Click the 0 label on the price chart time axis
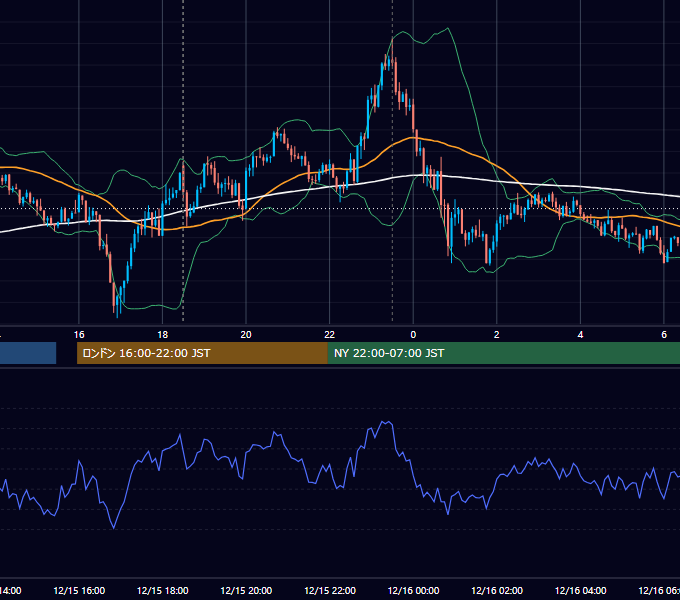 tap(413, 335)
